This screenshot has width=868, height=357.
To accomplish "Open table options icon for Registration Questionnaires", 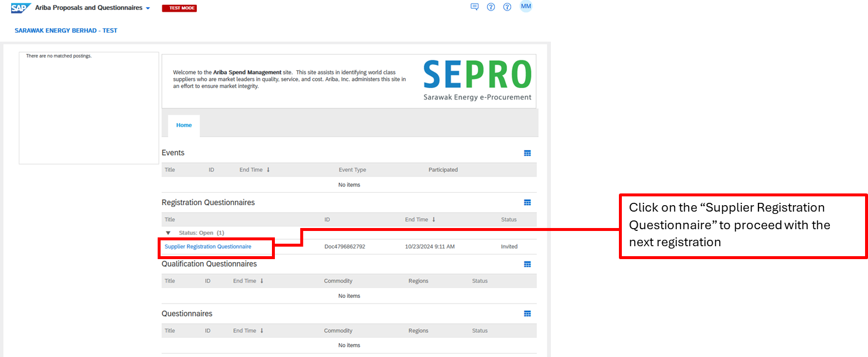I will (x=527, y=203).
